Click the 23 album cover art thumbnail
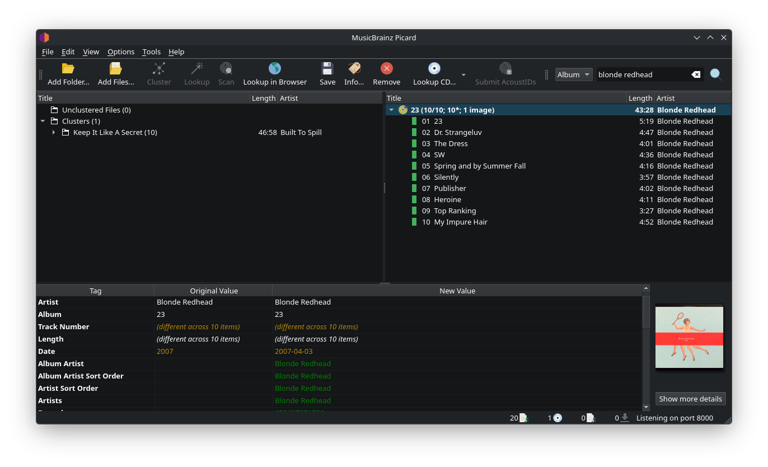 [x=689, y=338]
